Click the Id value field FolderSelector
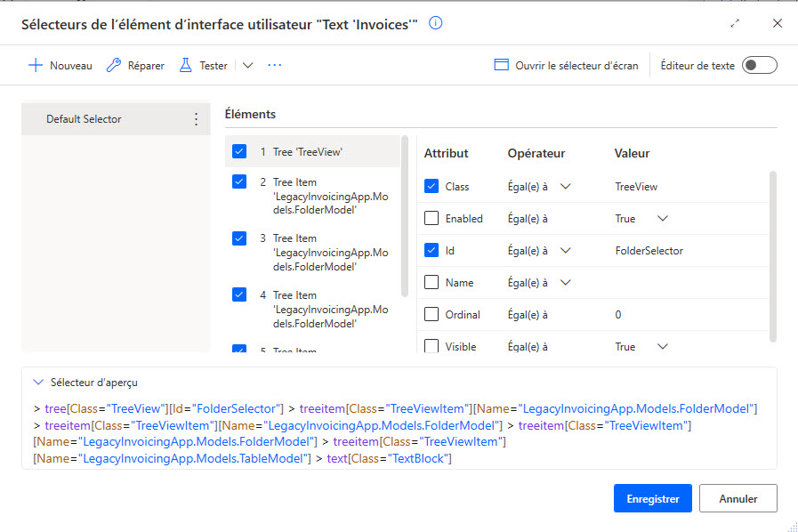The width and height of the screenshot is (798, 532). tap(649, 251)
